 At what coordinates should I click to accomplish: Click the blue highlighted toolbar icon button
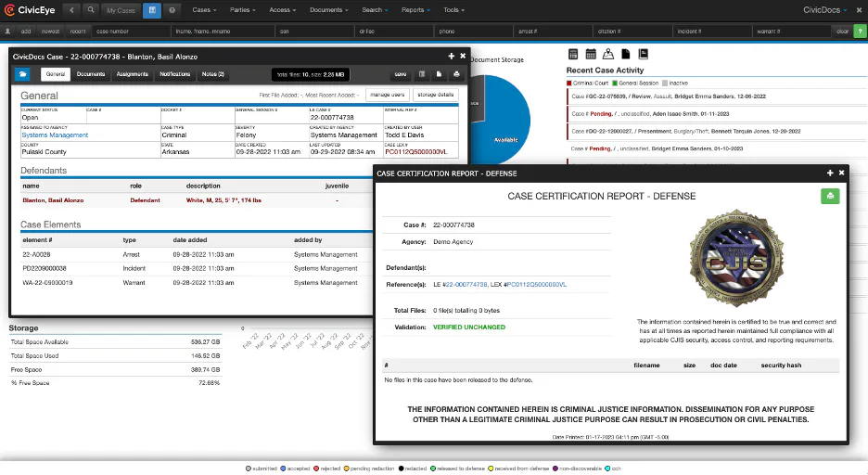[152, 10]
